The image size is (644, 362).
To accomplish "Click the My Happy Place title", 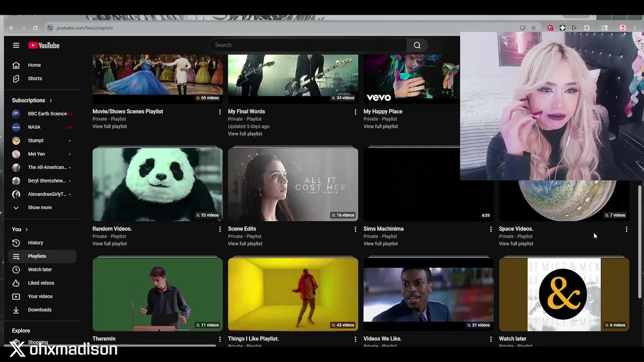I will [x=383, y=112].
